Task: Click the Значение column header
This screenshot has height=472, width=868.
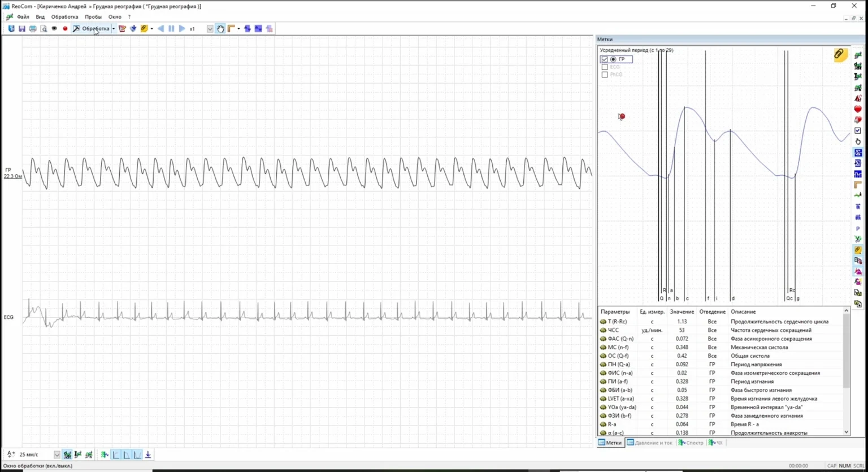Action: click(x=682, y=311)
